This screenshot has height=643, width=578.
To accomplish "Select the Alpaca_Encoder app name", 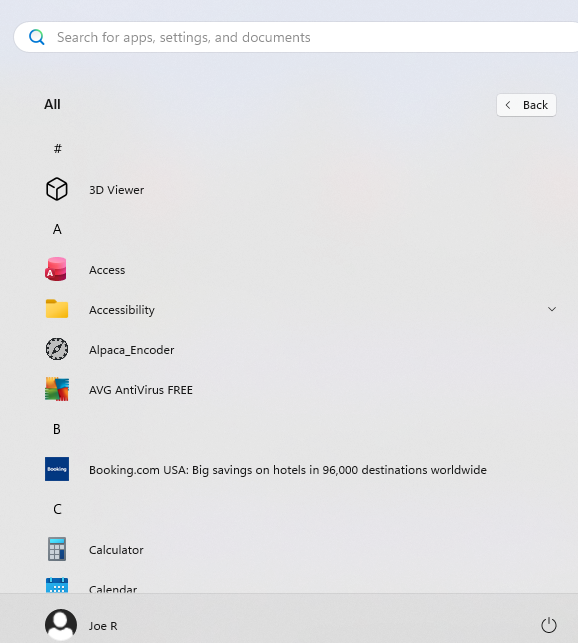I will (132, 350).
